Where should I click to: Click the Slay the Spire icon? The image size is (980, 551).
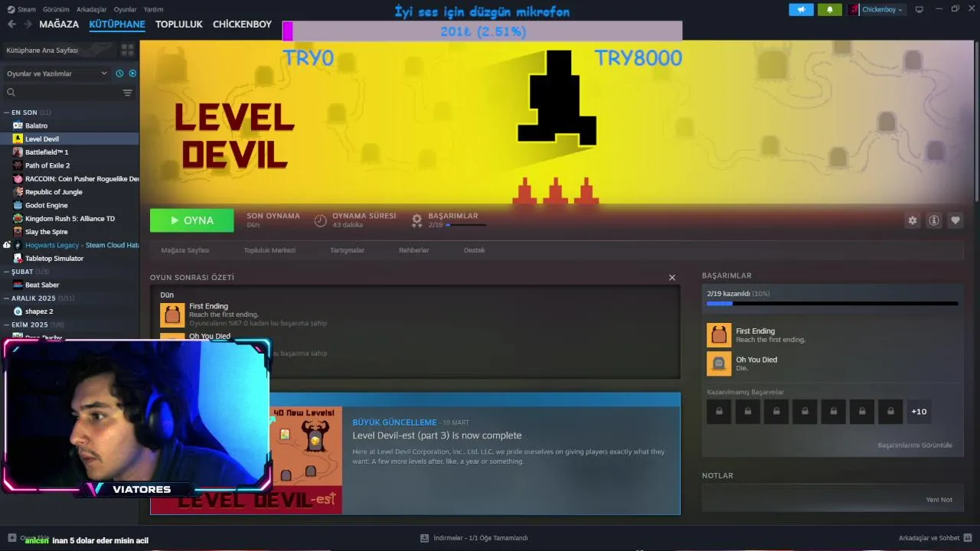point(18,232)
